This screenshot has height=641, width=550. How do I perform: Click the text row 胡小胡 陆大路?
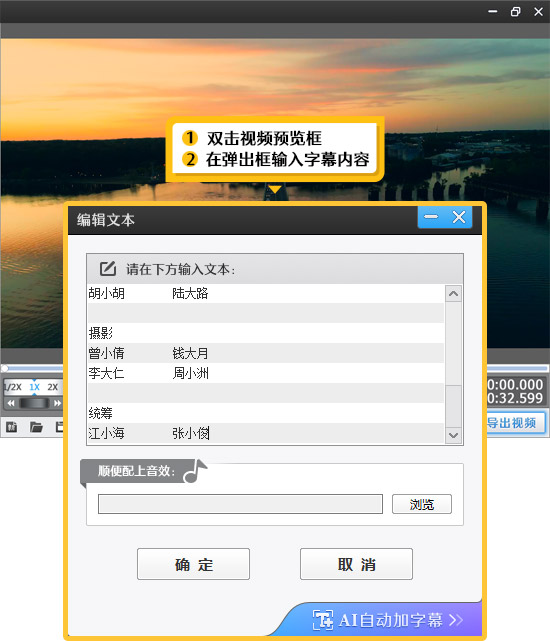[266, 293]
